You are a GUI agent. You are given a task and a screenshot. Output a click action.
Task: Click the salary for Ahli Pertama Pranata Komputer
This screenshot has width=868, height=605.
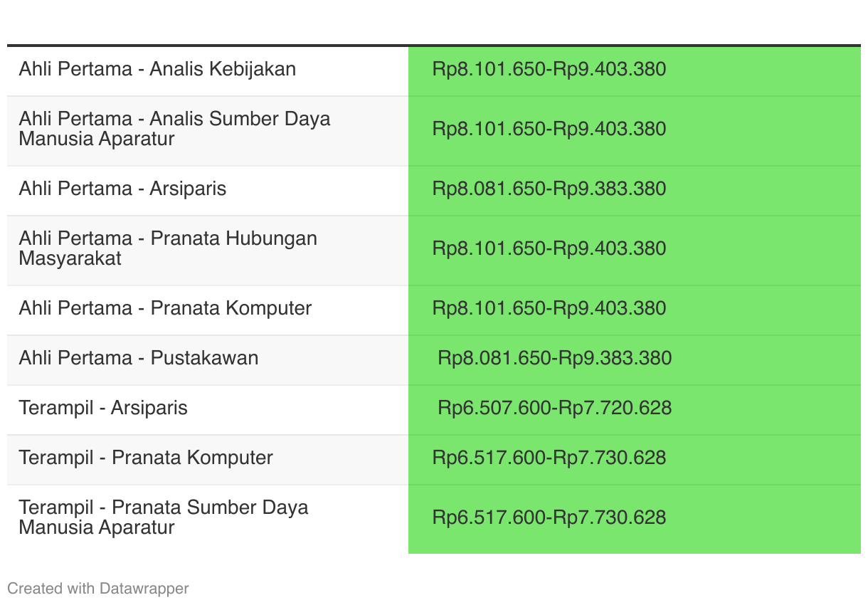[549, 308]
